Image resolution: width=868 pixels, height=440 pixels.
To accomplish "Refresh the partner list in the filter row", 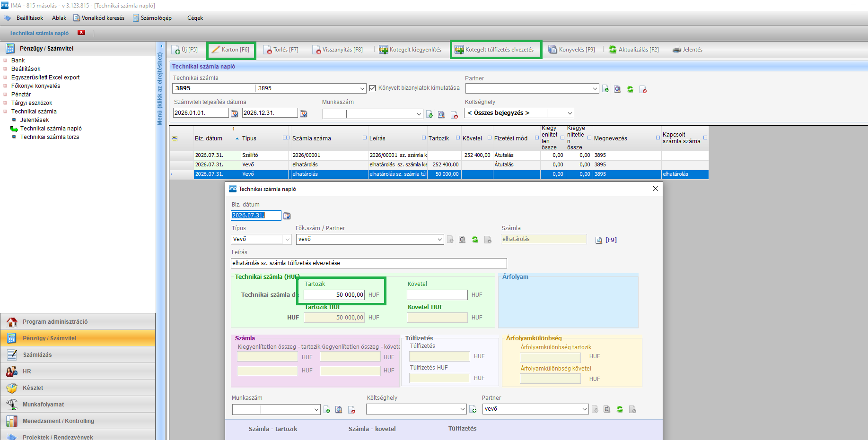I will [x=630, y=89].
